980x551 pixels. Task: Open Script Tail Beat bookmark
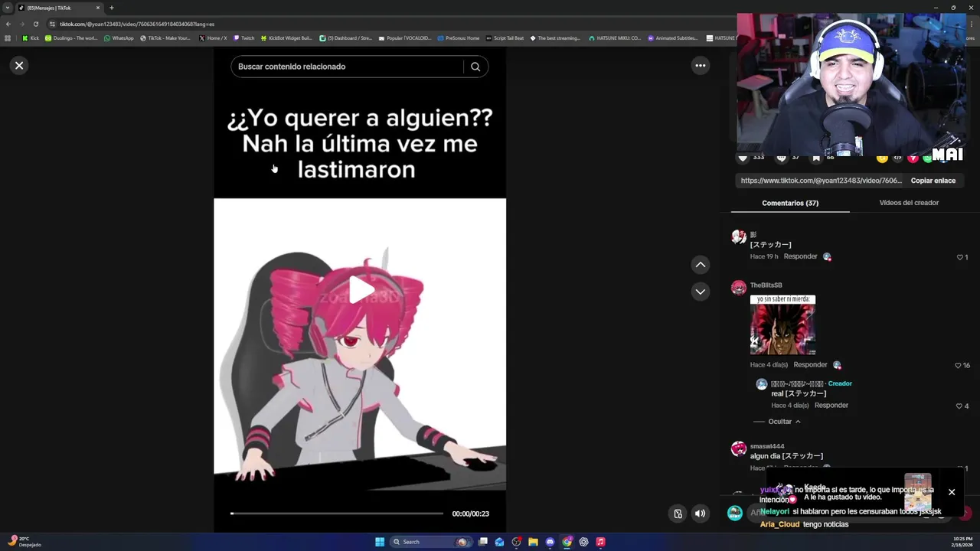(505, 37)
